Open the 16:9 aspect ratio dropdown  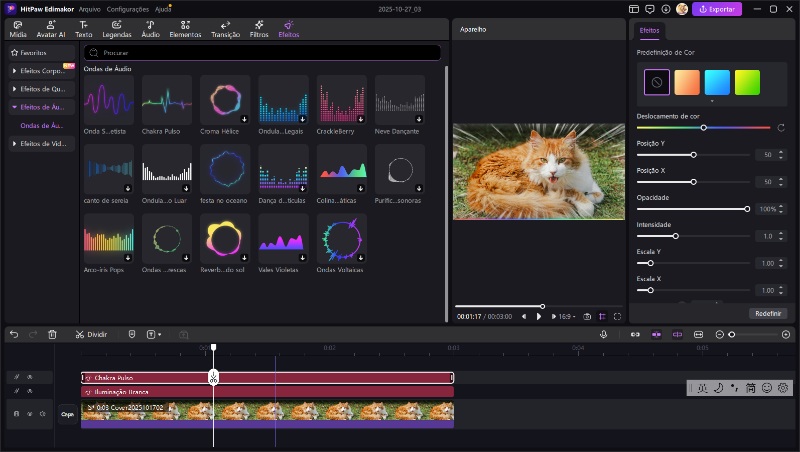click(x=566, y=316)
